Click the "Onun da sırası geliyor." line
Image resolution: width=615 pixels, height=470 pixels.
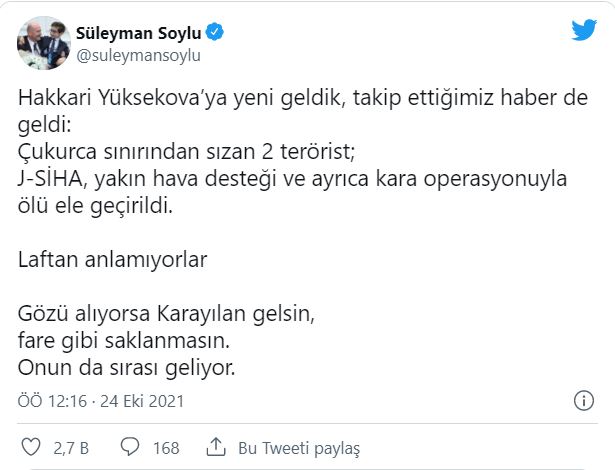point(126,367)
